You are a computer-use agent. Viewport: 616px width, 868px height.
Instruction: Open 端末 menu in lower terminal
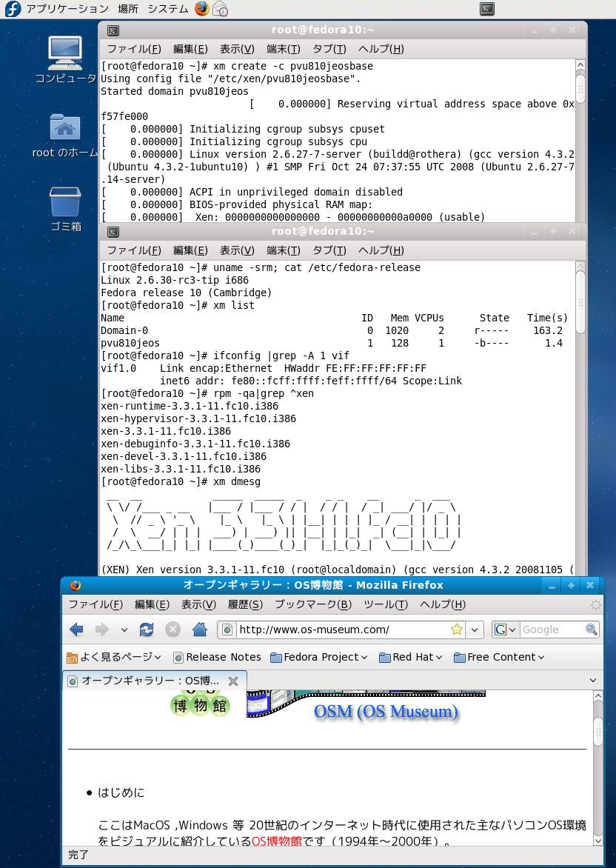point(284,250)
